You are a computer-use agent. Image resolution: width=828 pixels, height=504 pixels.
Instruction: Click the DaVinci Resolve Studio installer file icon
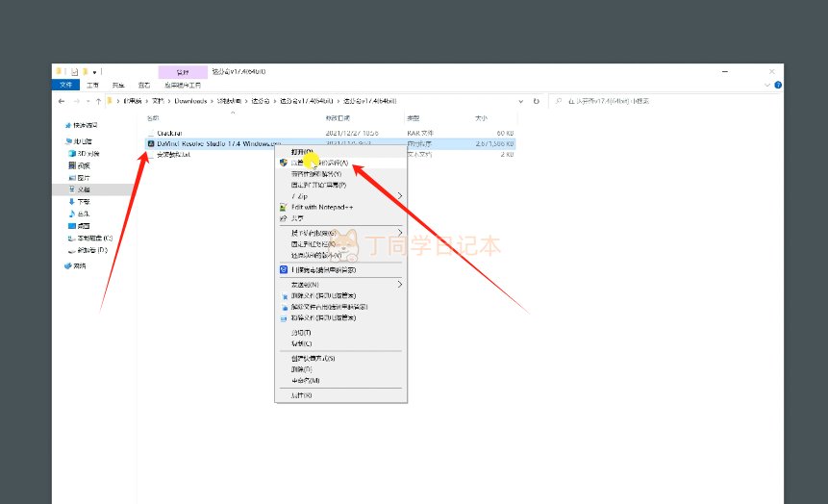[151, 142]
